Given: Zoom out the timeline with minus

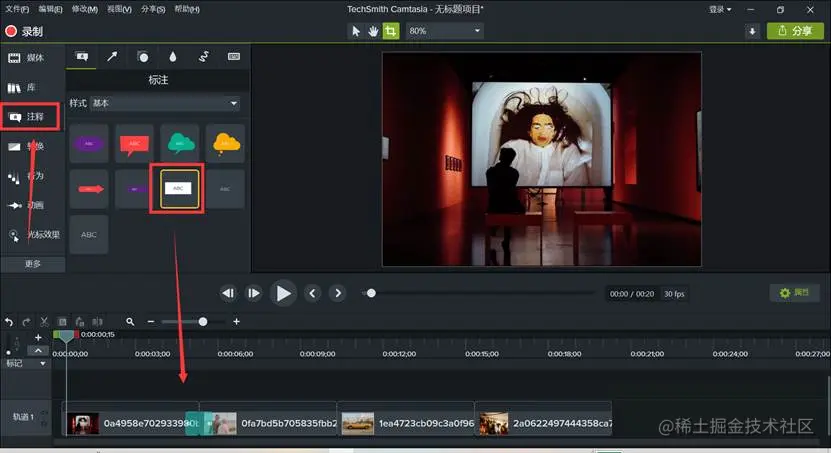Looking at the screenshot, I should (151, 322).
